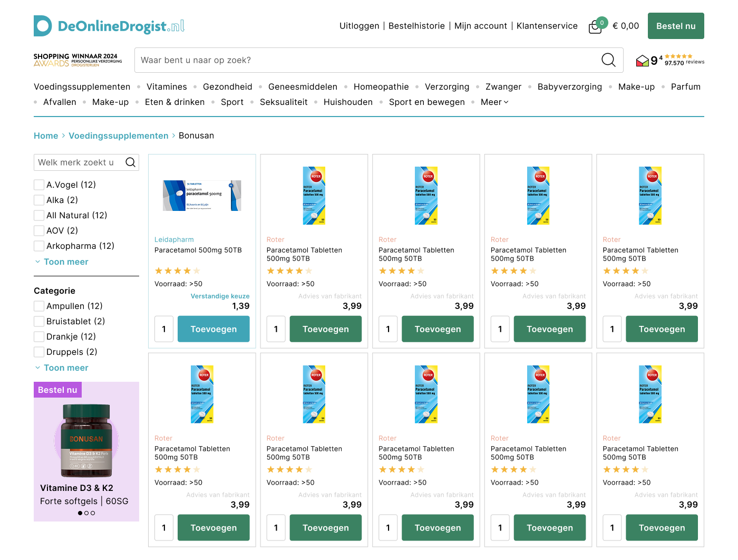
Task: Tick the Alka brand checkbox
Action: point(39,200)
